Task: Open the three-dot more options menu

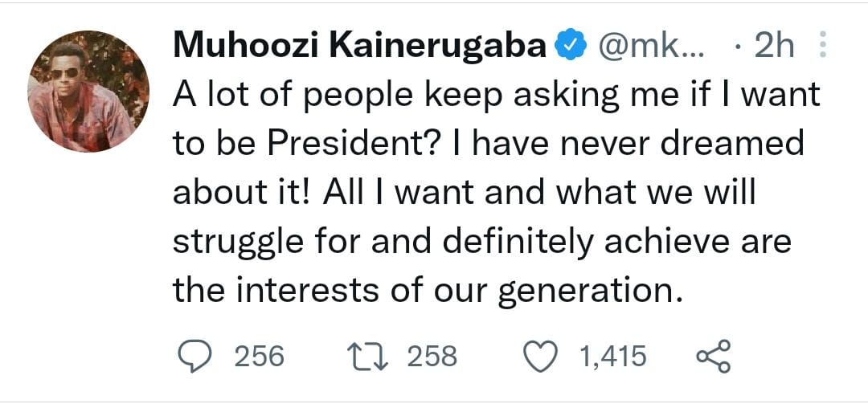Action: click(x=821, y=47)
